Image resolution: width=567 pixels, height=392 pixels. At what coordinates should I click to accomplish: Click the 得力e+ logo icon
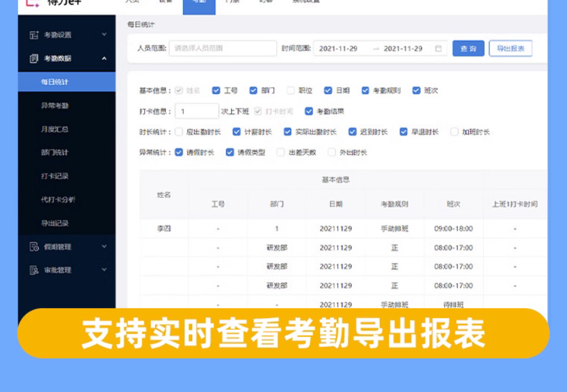(33, 3)
